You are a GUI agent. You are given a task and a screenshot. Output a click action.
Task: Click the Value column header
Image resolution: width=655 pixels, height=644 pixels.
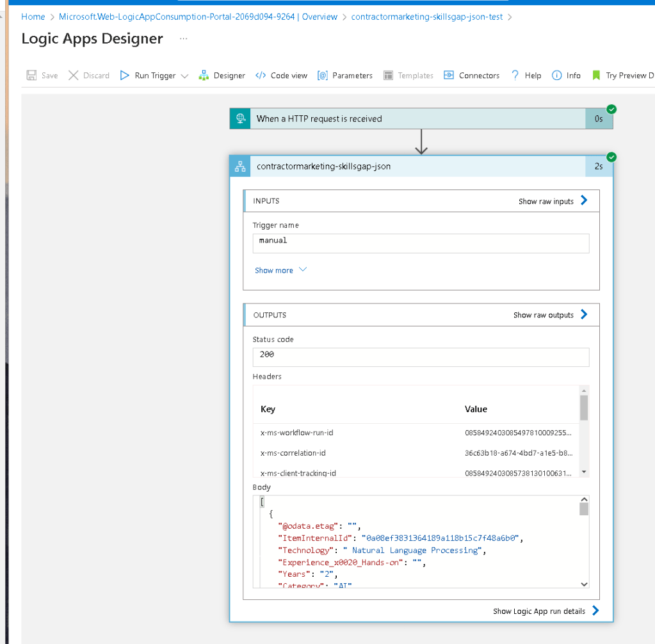coord(476,409)
